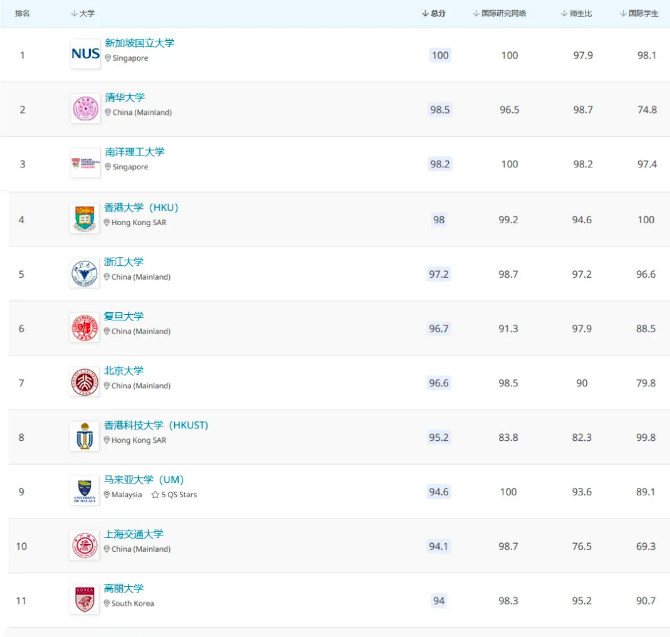
Task: Click the 排名 column header
Action: tap(22, 14)
